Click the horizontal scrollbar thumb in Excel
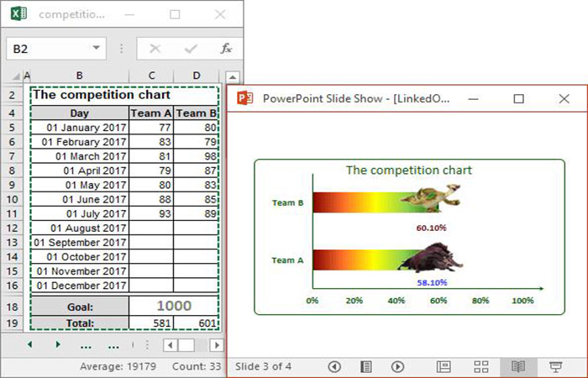This screenshot has height=378, width=588. (x=186, y=345)
